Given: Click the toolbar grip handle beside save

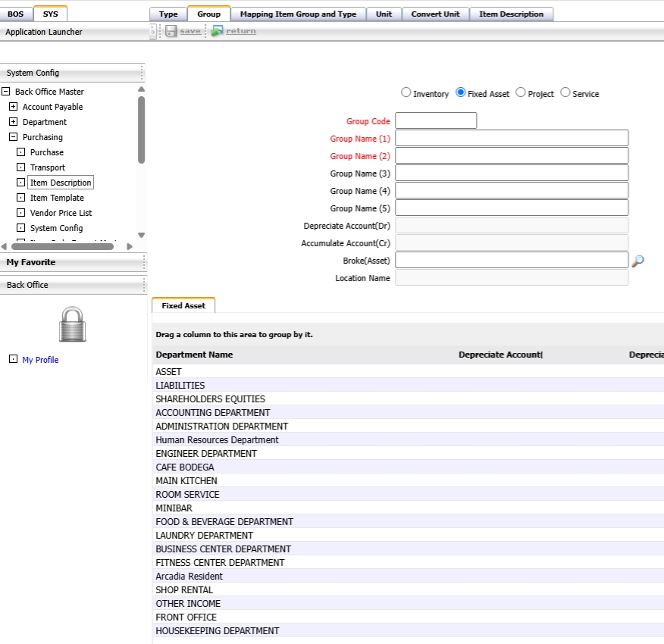Looking at the screenshot, I should click(x=153, y=31).
